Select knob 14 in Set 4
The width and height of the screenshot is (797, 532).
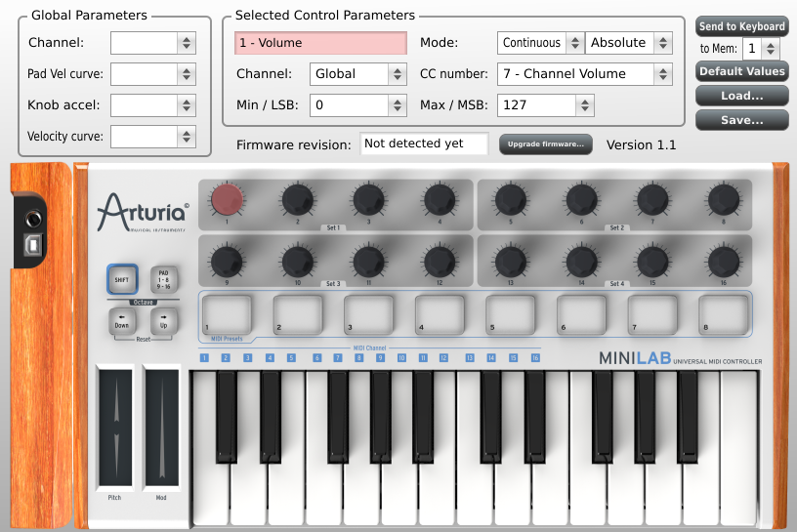(x=581, y=262)
